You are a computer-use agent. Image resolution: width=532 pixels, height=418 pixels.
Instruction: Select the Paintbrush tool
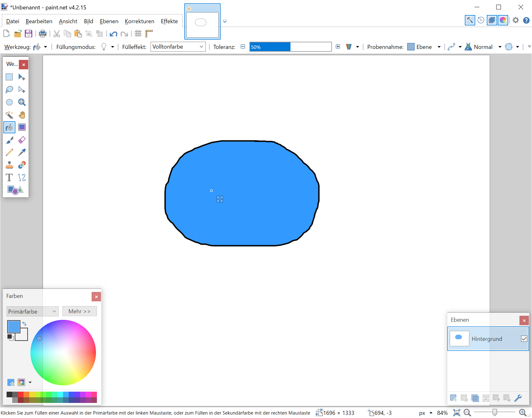click(x=9, y=140)
